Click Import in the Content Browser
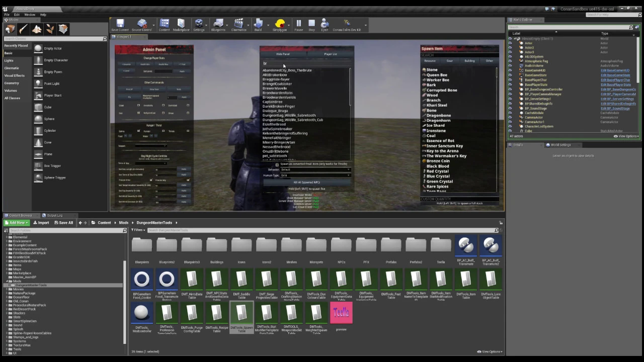This screenshot has width=644, height=362. click(41, 223)
